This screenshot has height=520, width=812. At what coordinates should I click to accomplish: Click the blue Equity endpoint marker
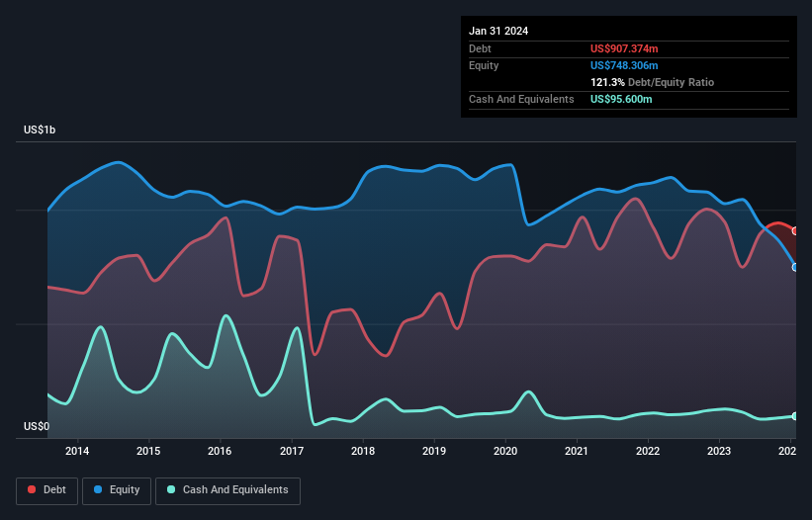(795, 268)
